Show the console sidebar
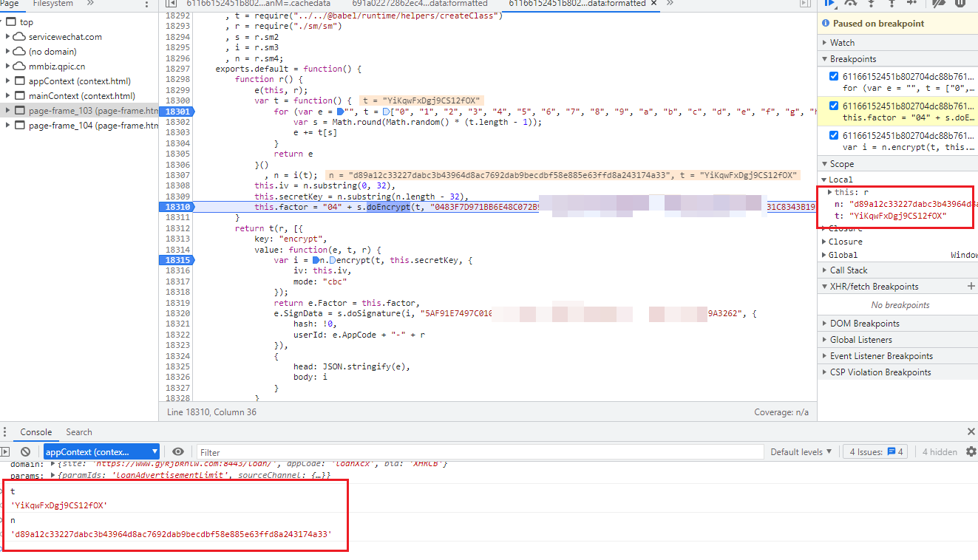 [x=6, y=451]
